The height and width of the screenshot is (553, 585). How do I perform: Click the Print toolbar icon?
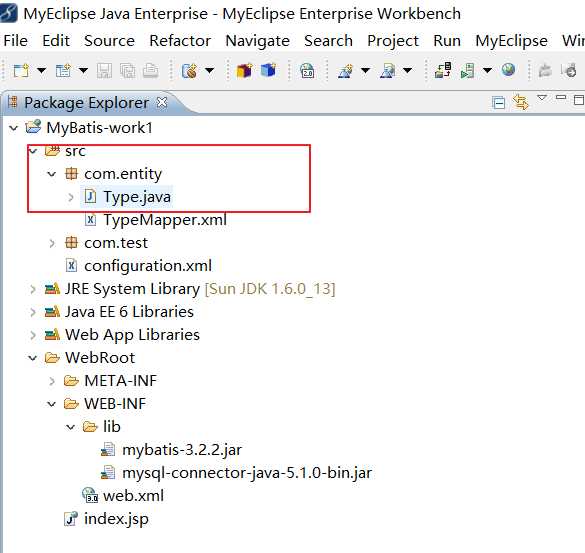(x=151, y=71)
